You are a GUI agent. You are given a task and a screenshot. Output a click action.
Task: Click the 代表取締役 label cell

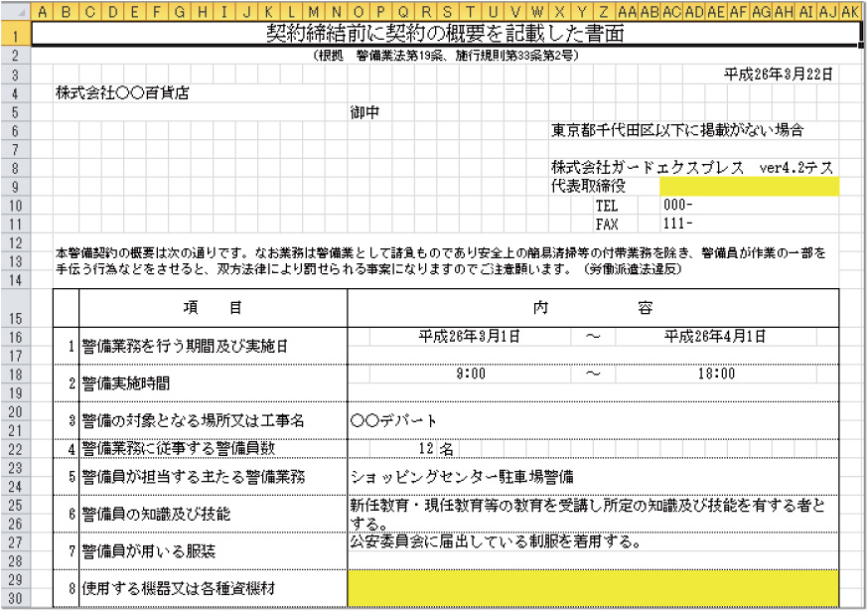pos(588,186)
